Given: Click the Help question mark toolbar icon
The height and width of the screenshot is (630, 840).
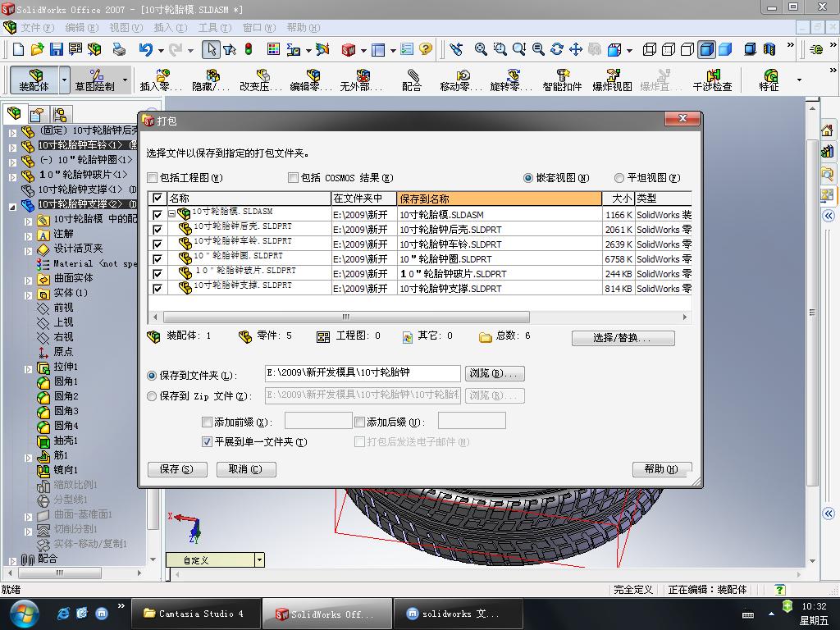Looking at the screenshot, I should pos(426,49).
